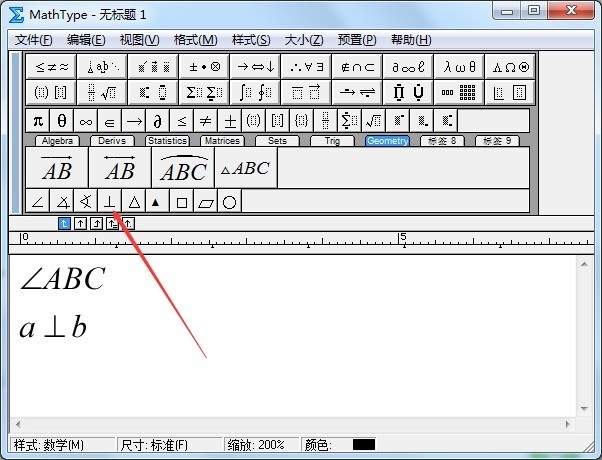Viewport: 602px width, 460px height.
Task: Open the Greek lowercase palette (λωθ)
Action: tap(459, 67)
